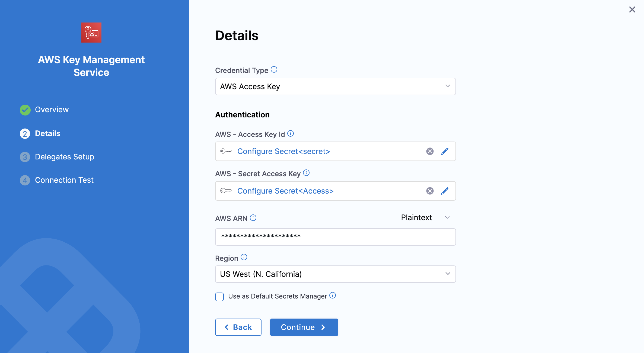
Task: Go Back to previous step
Action: click(x=238, y=327)
